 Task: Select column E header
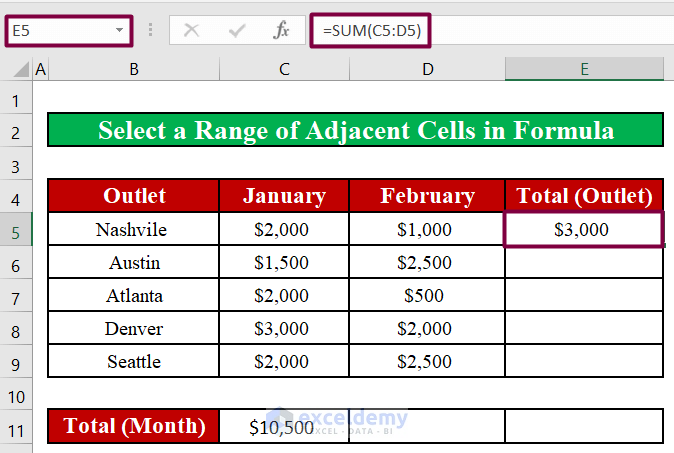(584, 69)
